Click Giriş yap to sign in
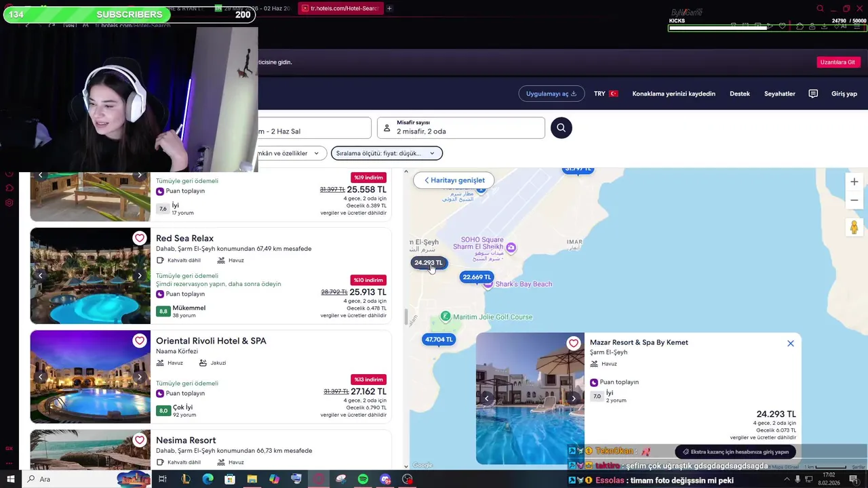 pos(844,94)
